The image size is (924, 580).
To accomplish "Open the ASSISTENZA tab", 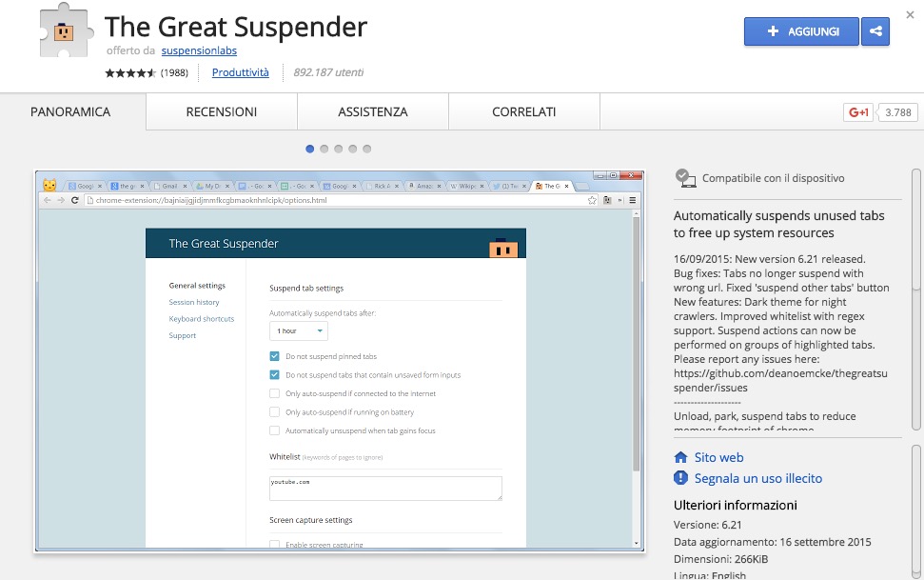I will (x=372, y=112).
